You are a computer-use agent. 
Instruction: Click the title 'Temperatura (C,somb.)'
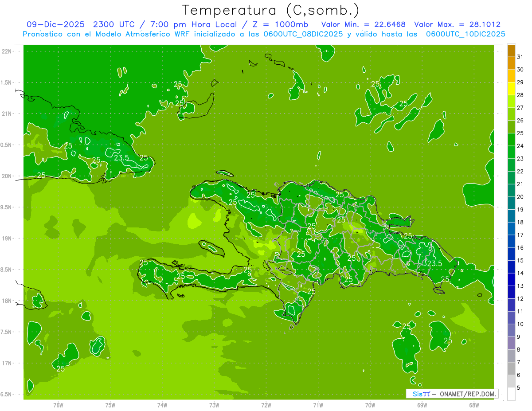tap(271, 10)
